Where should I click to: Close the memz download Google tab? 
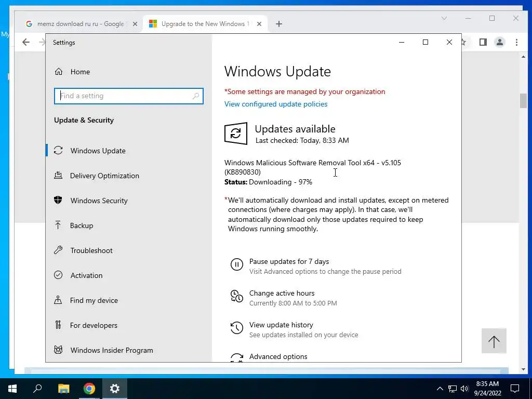135,24
